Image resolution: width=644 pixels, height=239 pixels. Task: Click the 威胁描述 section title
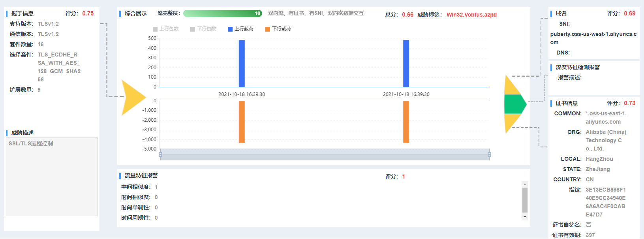point(23,133)
